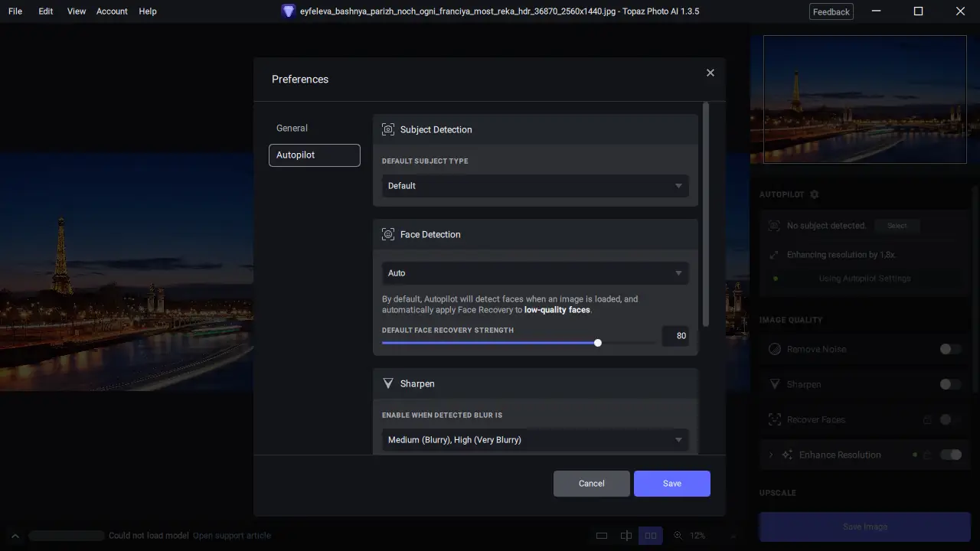Open the View menu
Screen dimensions: 980x551
coord(77,11)
